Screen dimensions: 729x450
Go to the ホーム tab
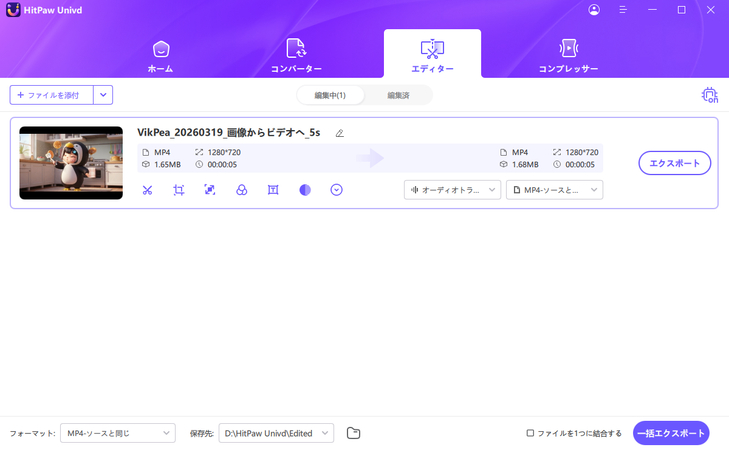point(161,57)
